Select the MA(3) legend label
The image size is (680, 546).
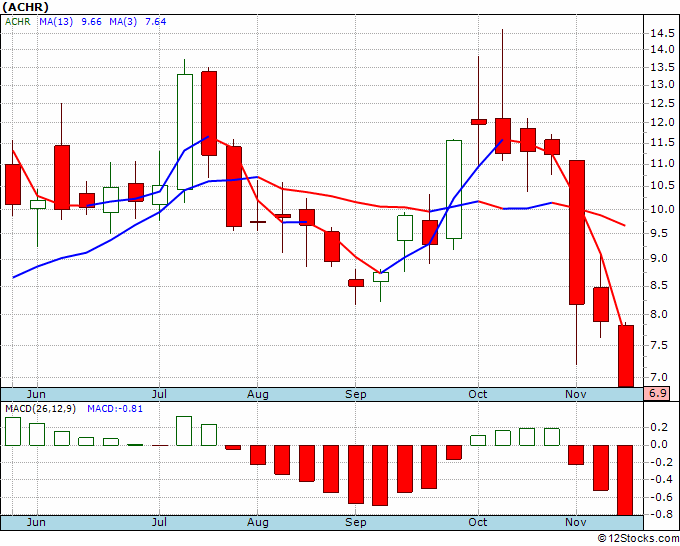click(x=123, y=22)
